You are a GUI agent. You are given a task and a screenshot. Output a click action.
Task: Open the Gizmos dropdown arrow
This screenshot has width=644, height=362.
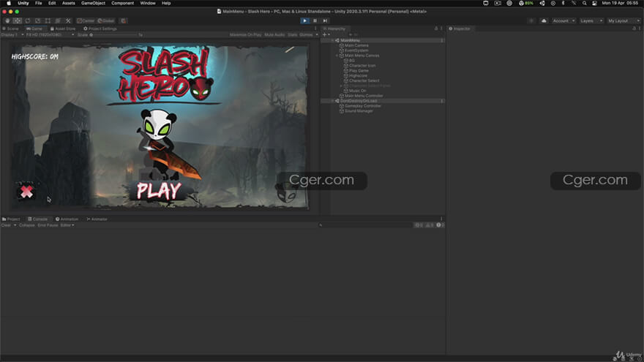click(317, 35)
